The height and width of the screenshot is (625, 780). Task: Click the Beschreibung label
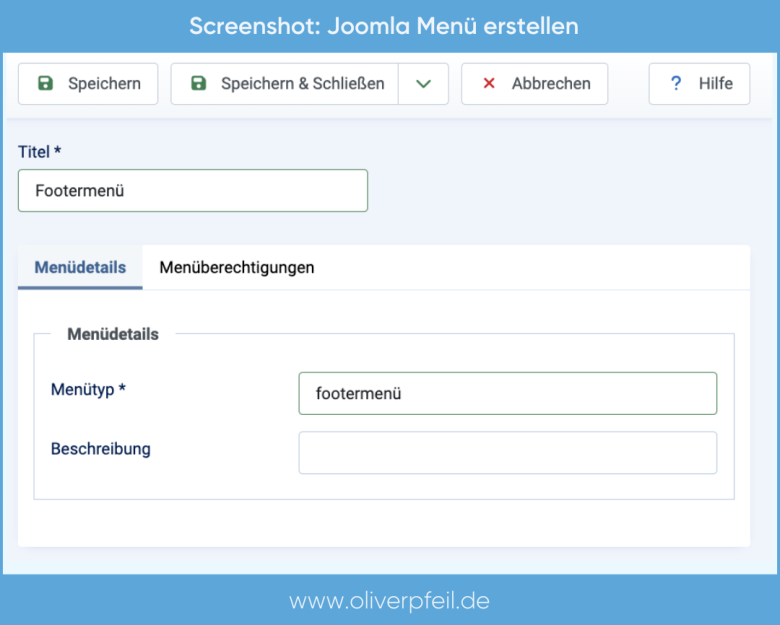100,449
